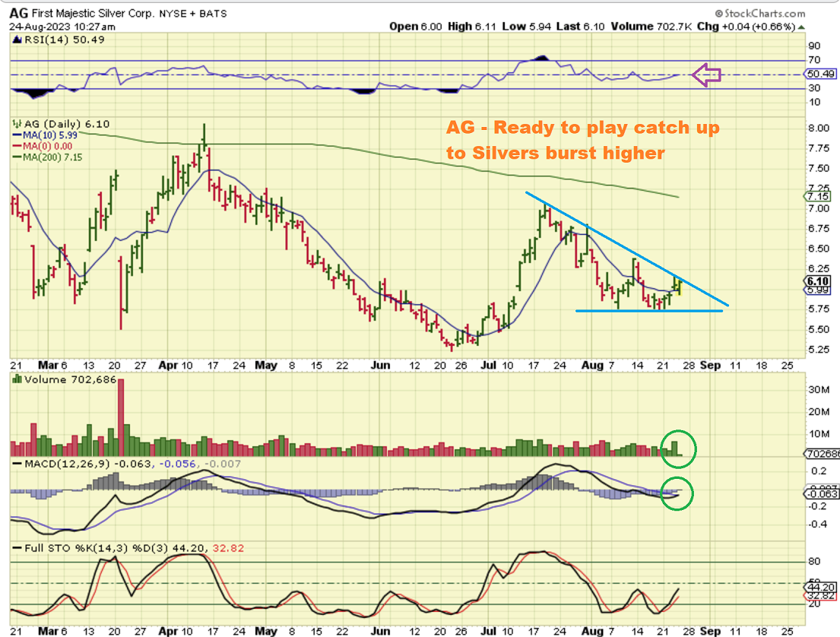Click the red %D value 32.82 in the STO label
Image resolution: width=840 pixels, height=637 pixels.
point(228,549)
